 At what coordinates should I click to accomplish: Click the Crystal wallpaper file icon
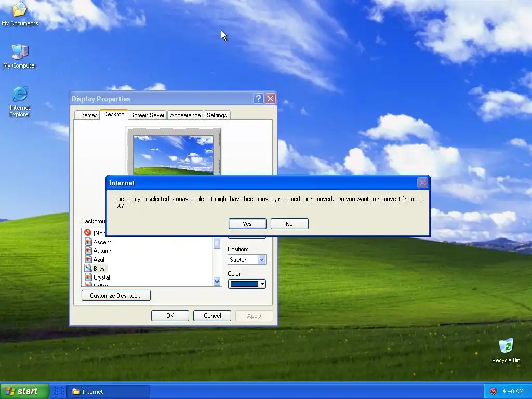coord(88,277)
